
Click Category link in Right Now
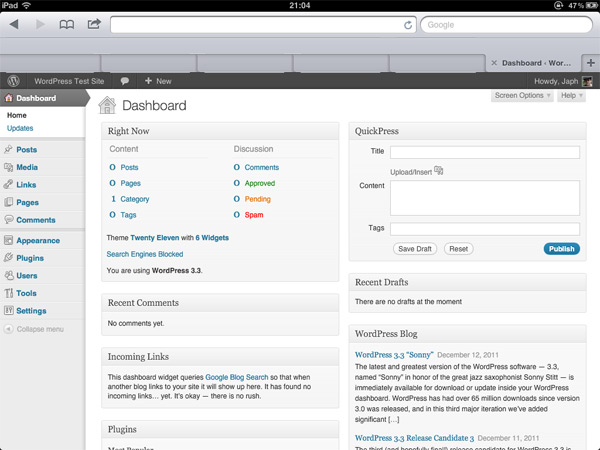pos(135,199)
